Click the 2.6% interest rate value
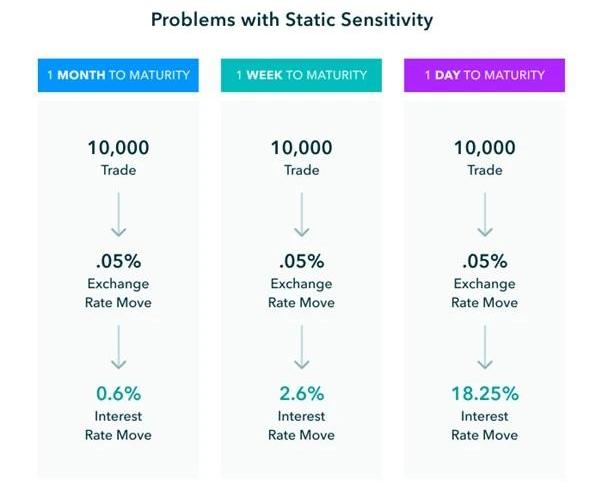 click(301, 393)
